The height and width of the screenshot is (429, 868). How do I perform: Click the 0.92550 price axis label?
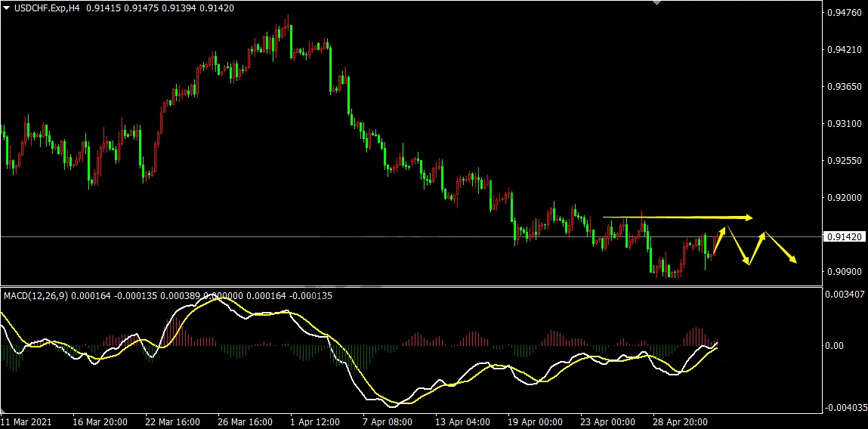pos(845,161)
